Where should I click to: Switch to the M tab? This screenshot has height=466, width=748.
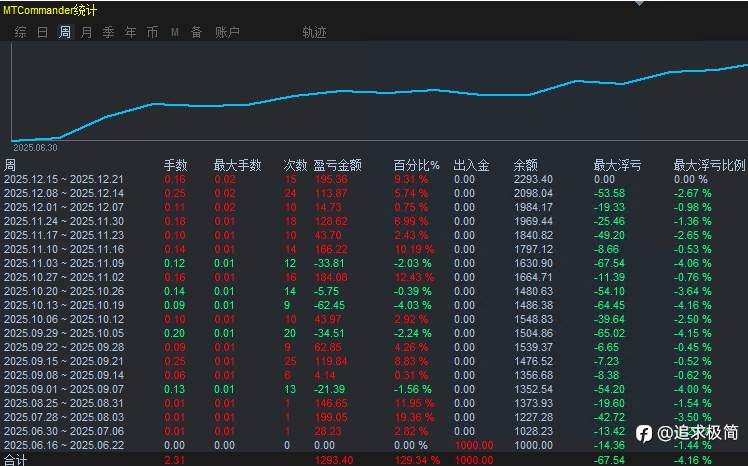175,32
